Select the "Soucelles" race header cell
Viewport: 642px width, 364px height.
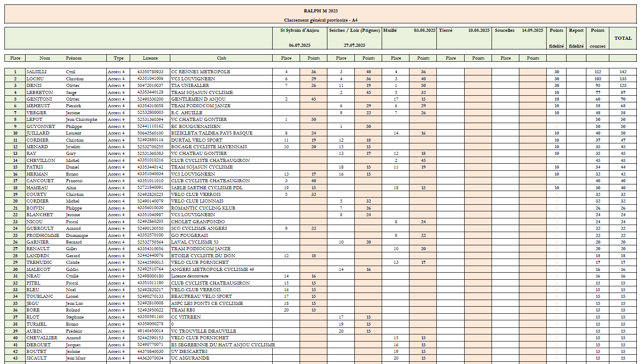point(505,30)
